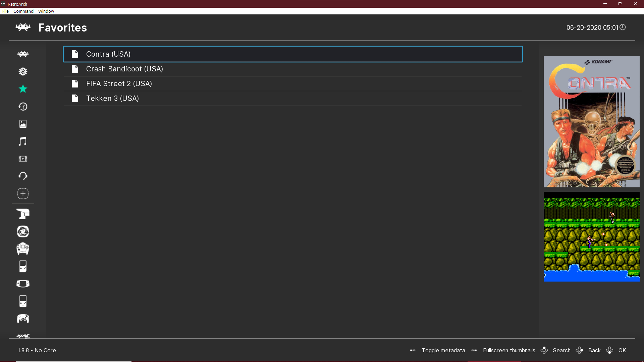Click the clock icon next to date
The height and width of the screenshot is (362, 644).
coord(623,27)
